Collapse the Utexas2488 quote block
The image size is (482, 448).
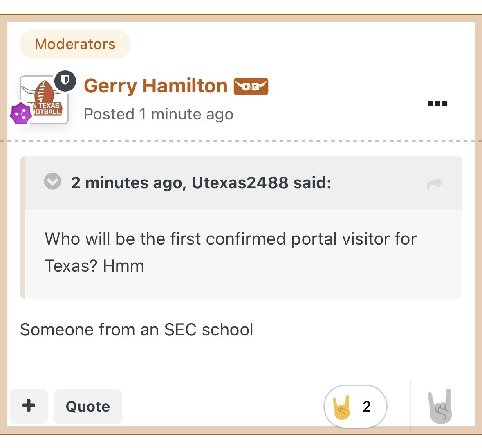pos(53,181)
